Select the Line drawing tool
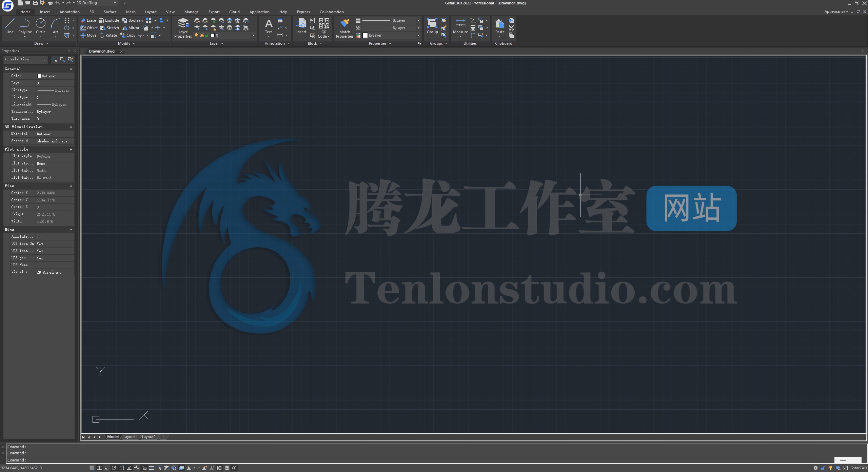 click(10, 26)
